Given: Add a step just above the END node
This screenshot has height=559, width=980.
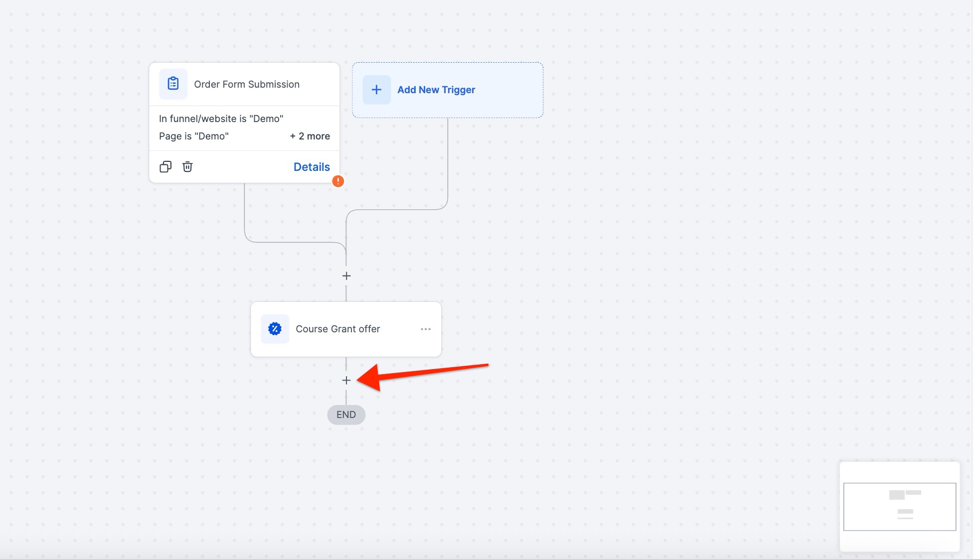Looking at the screenshot, I should click(x=346, y=381).
